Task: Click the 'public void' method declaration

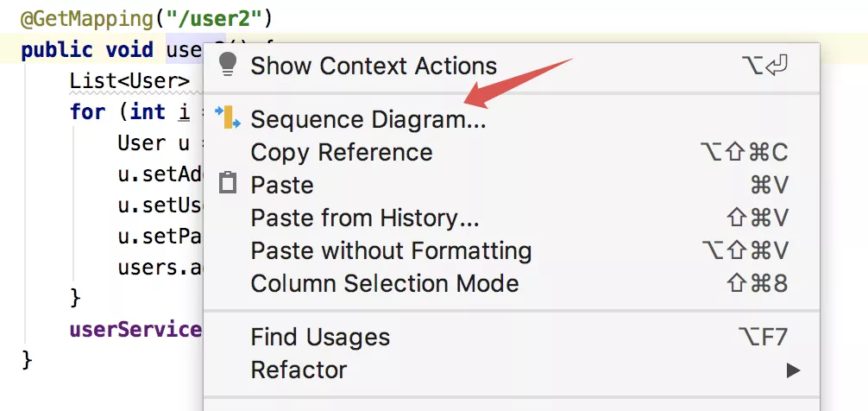Action: 87,50
